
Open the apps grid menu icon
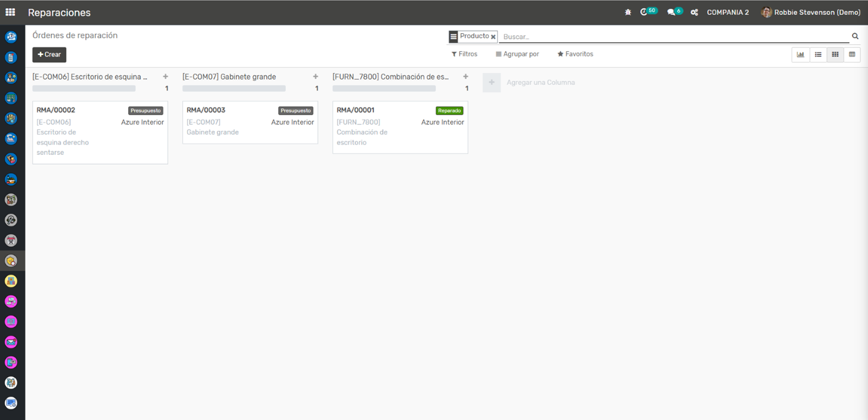pos(10,12)
